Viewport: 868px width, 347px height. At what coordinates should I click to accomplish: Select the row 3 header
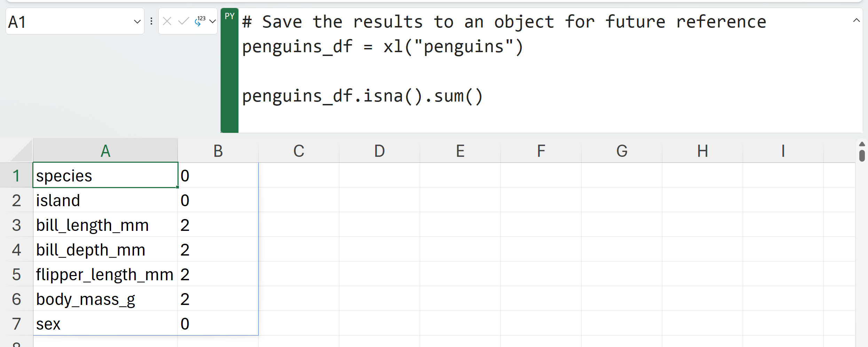(x=16, y=225)
